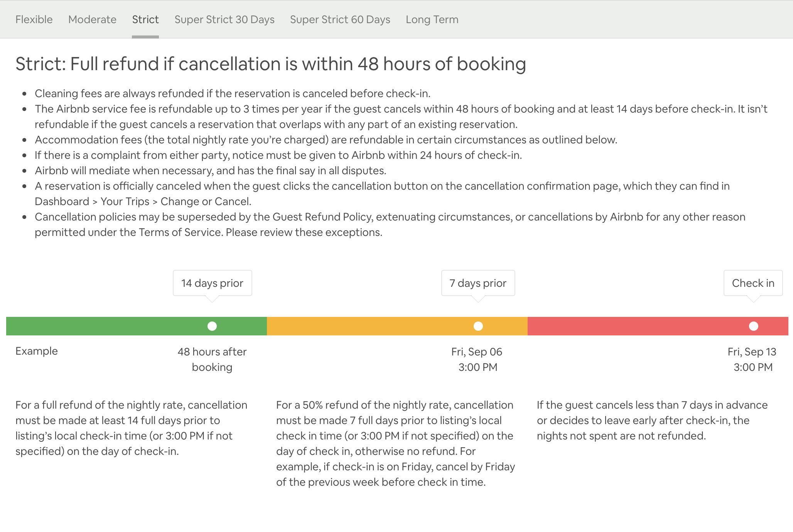View the Super Strict 30 Days policy

coord(224,19)
